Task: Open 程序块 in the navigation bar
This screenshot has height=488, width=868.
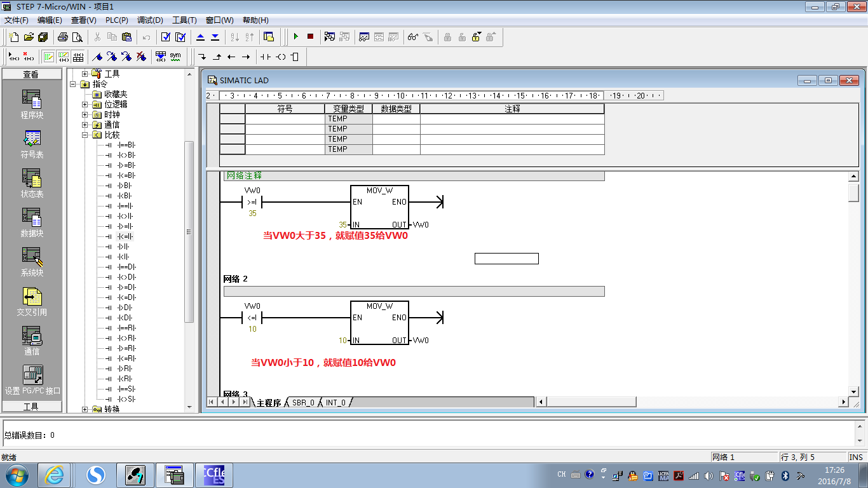Action: click(32, 105)
